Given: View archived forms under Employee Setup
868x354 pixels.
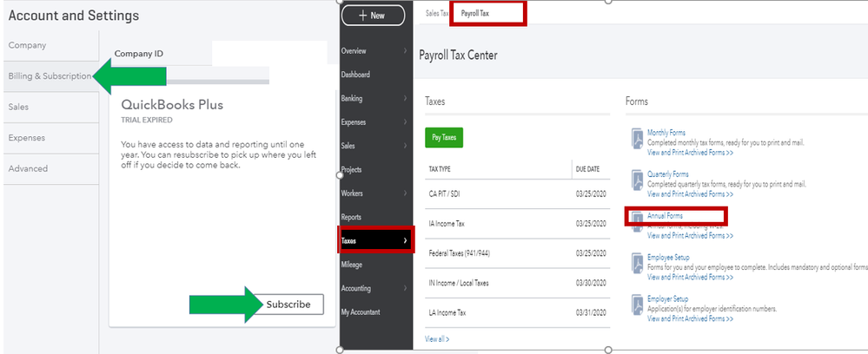Looking at the screenshot, I should (x=690, y=277).
